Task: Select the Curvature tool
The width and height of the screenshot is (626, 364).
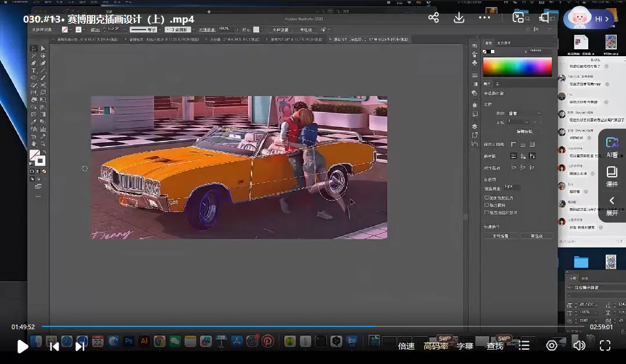Action: tap(43, 63)
